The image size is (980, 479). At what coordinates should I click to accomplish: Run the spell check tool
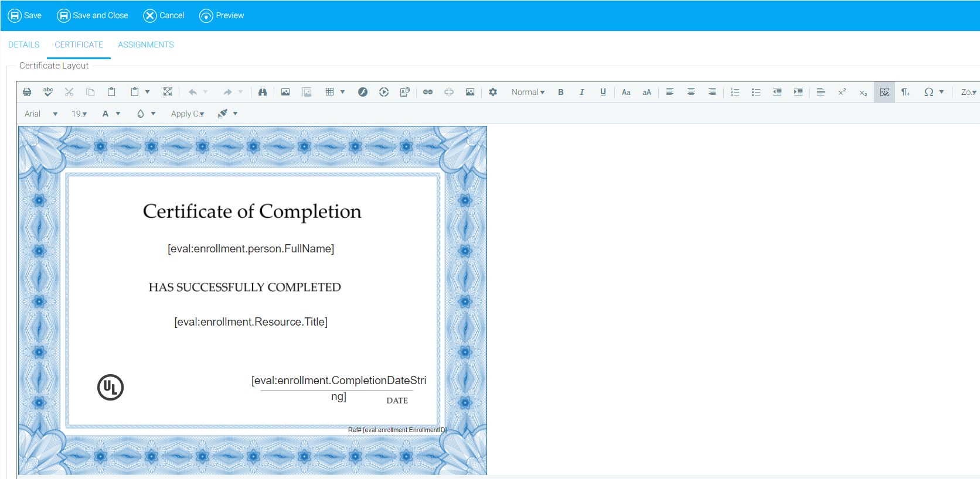coord(48,92)
